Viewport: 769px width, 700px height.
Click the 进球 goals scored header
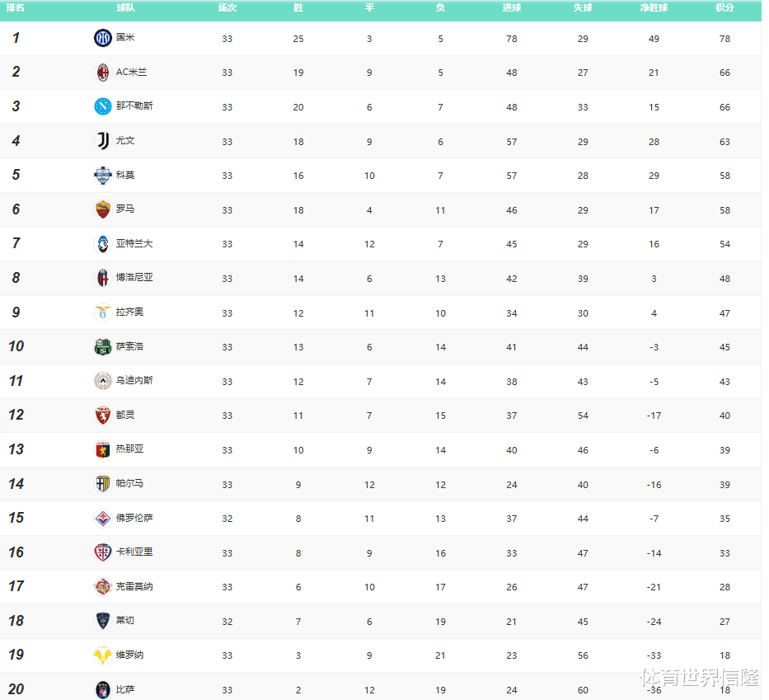[511, 7]
